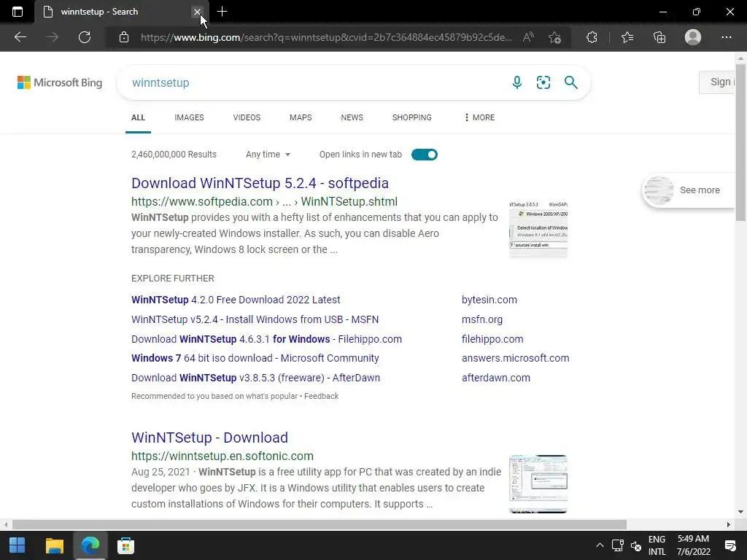747x560 pixels.
Task: Click the Feedback link
Action: (x=322, y=396)
